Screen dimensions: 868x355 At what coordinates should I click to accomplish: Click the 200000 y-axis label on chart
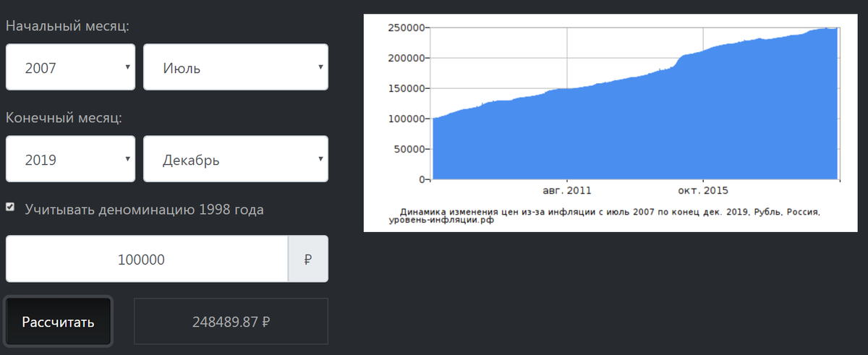click(x=405, y=58)
